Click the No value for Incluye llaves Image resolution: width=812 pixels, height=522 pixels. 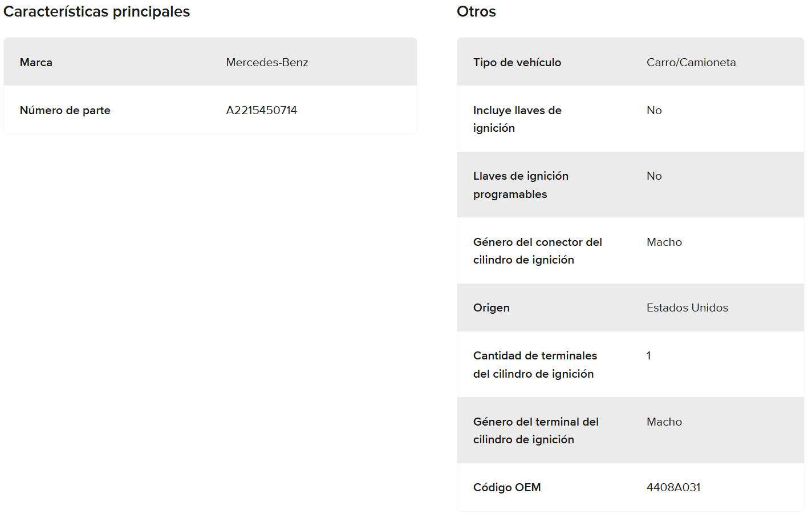654,110
